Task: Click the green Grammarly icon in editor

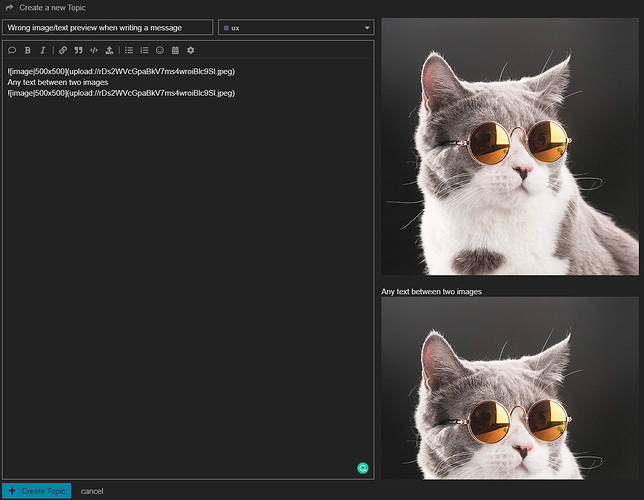Action: coord(363,468)
